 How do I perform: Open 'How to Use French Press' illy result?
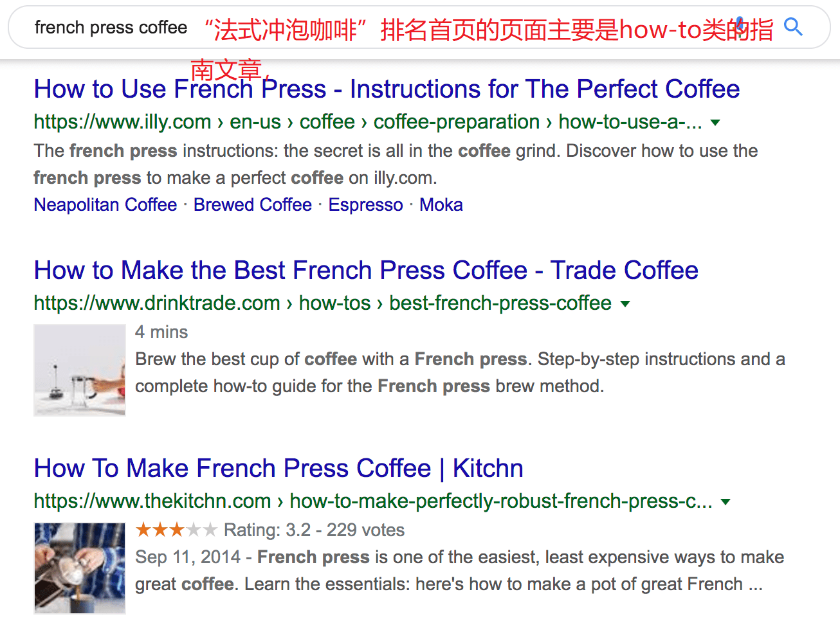click(387, 89)
